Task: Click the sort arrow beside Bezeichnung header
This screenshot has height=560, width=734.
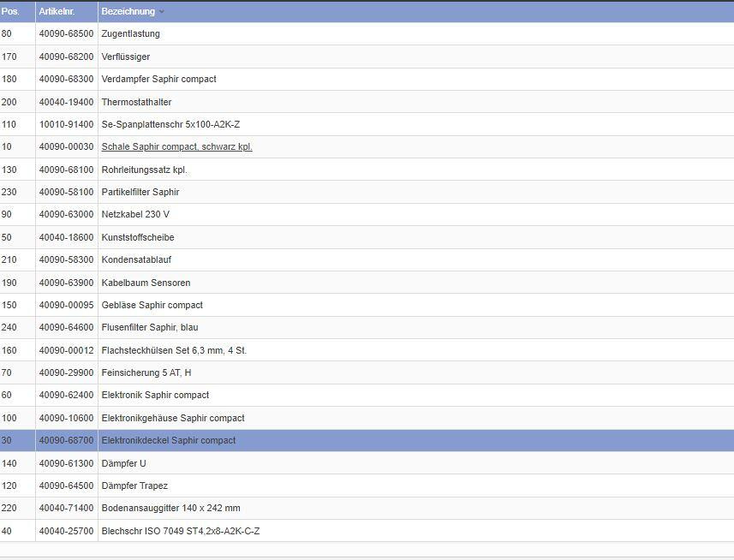Action: pyautogui.click(x=162, y=12)
